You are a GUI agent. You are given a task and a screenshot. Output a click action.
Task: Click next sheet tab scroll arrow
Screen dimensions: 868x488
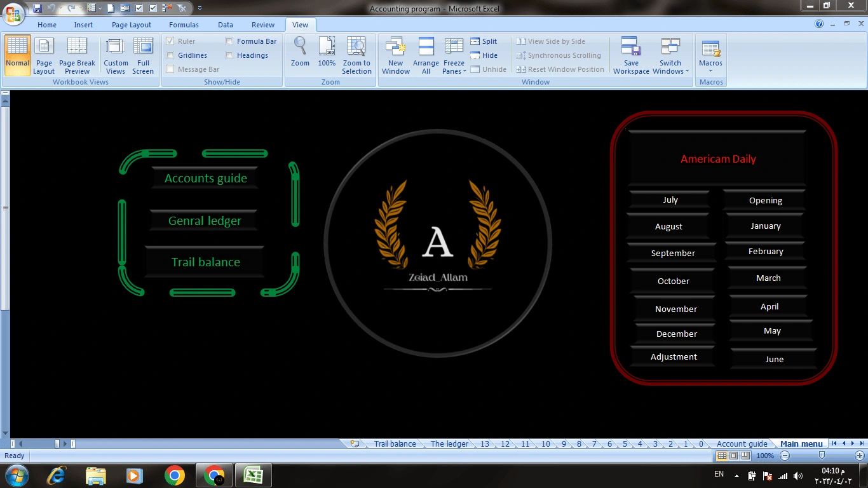tap(852, 444)
